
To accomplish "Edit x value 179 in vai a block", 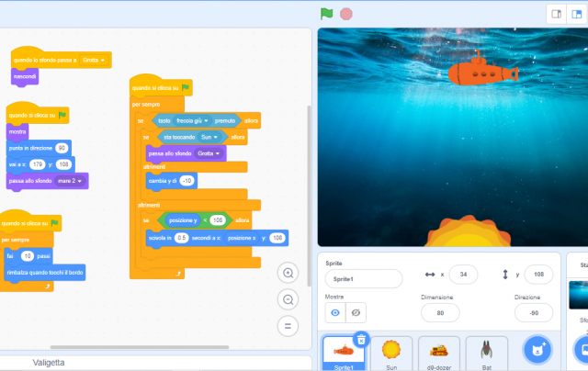I will (38, 164).
